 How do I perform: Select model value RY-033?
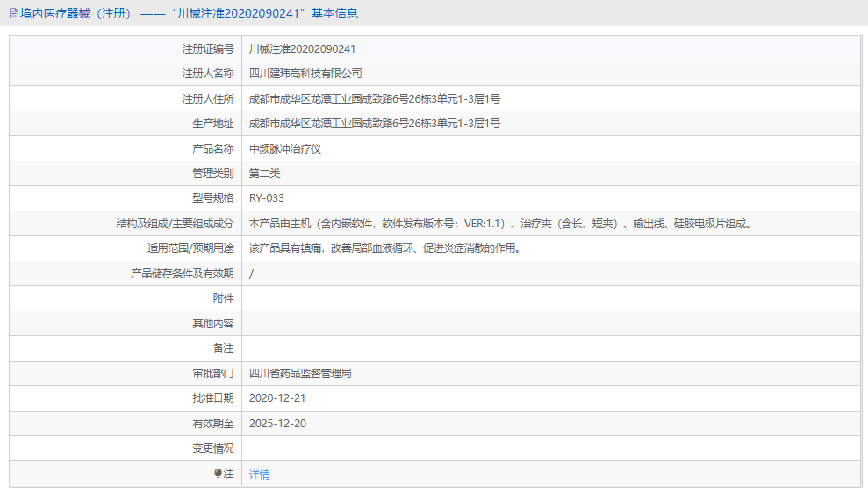click(267, 198)
